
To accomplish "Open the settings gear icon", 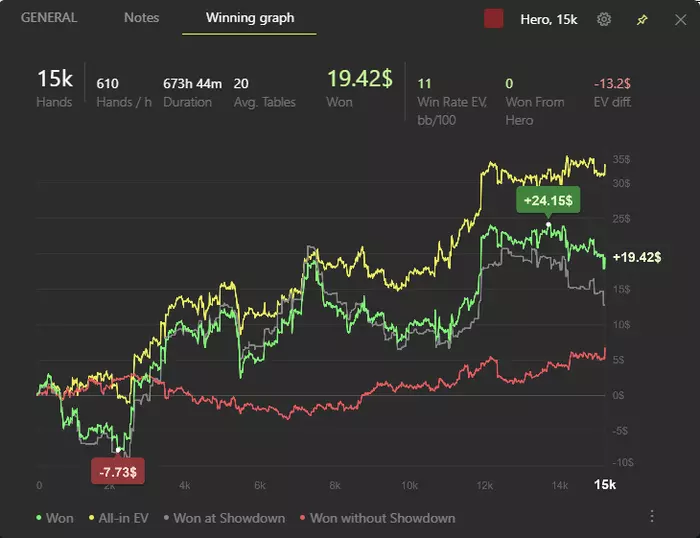I will pyautogui.click(x=603, y=19).
